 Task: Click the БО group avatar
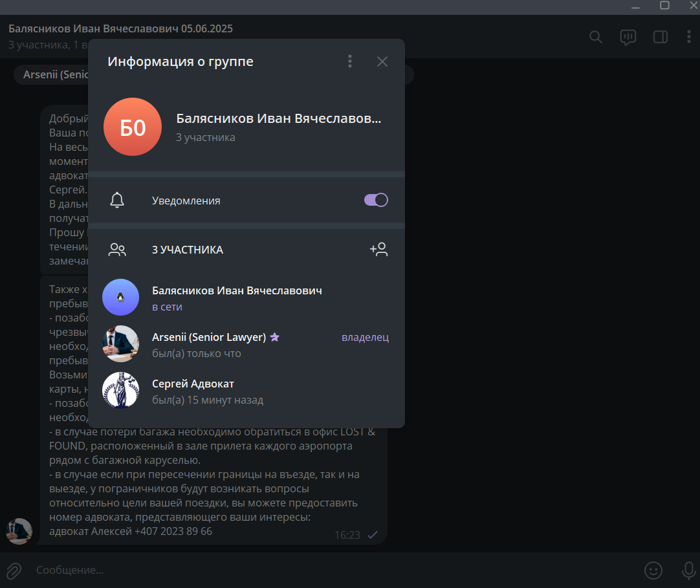pyautogui.click(x=133, y=127)
